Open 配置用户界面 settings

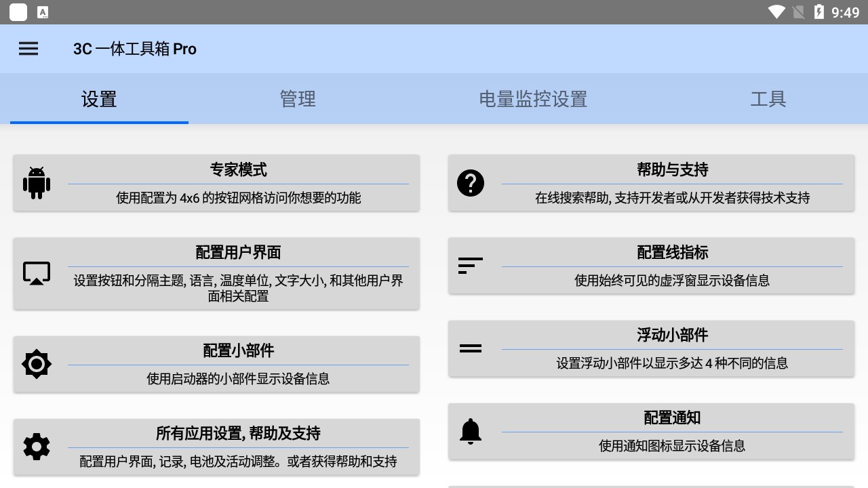[216, 273]
